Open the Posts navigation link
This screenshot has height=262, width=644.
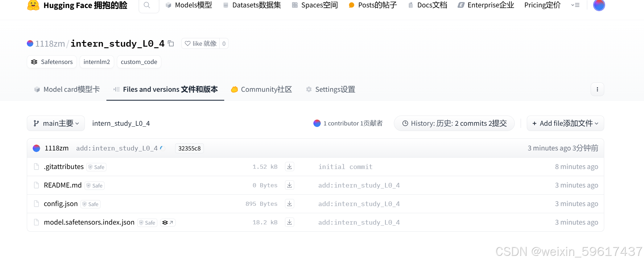click(373, 5)
